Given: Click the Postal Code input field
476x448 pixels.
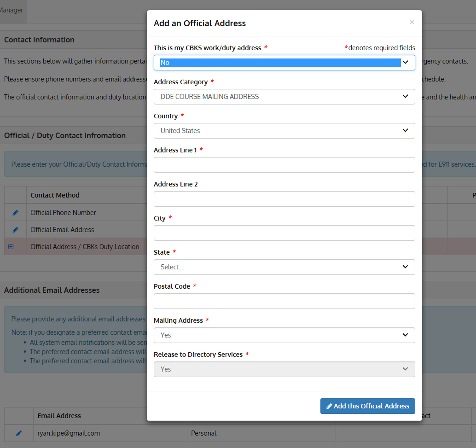Looking at the screenshot, I should (284, 301).
